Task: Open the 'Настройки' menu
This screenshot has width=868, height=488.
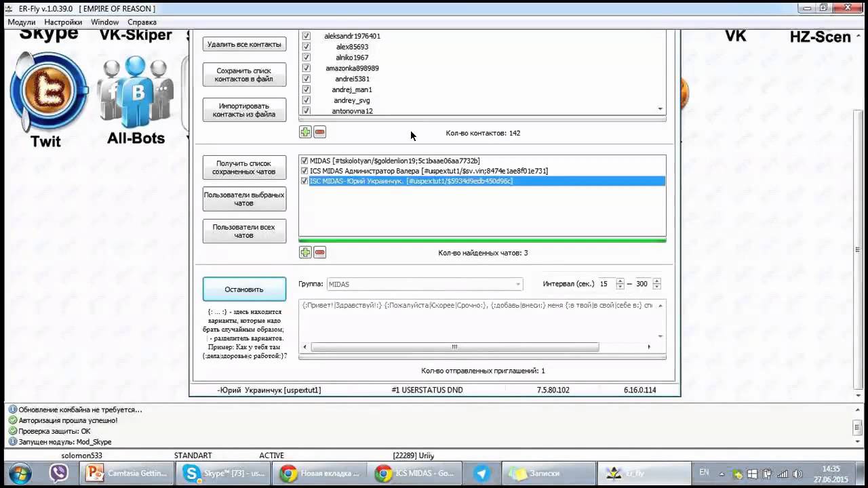Action: 63,22
